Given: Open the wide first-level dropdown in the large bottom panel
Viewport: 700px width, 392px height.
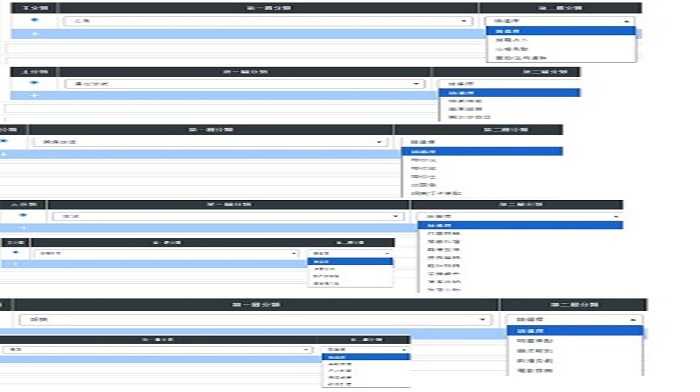Looking at the screenshot, I should (255, 320).
